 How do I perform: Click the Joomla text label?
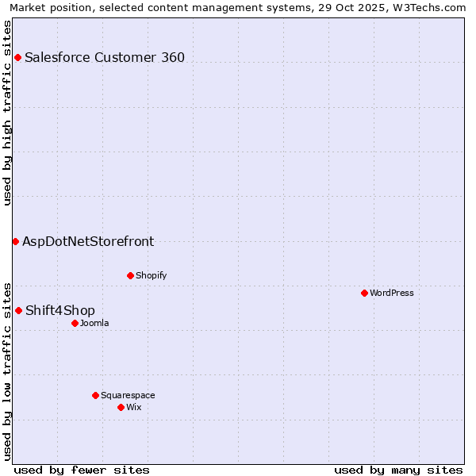coord(94,324)
